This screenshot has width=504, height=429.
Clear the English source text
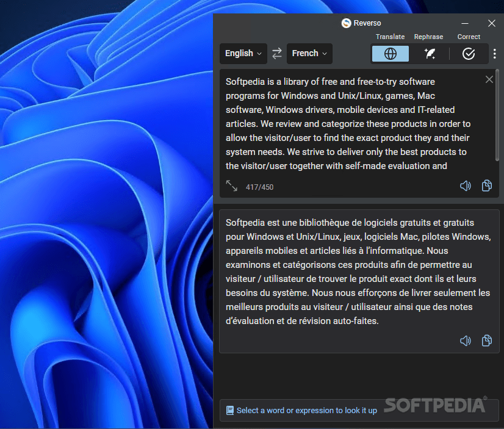pos(489,79)
